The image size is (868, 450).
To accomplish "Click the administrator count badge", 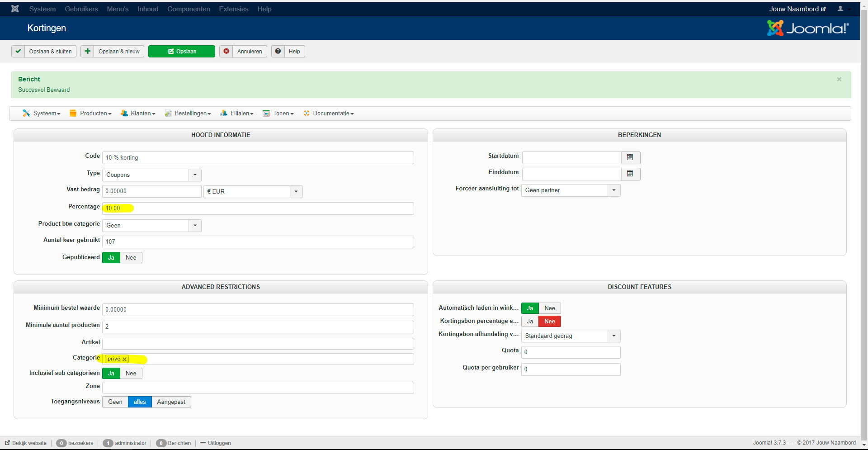I will pyautogui.click(x=108, y=443).
